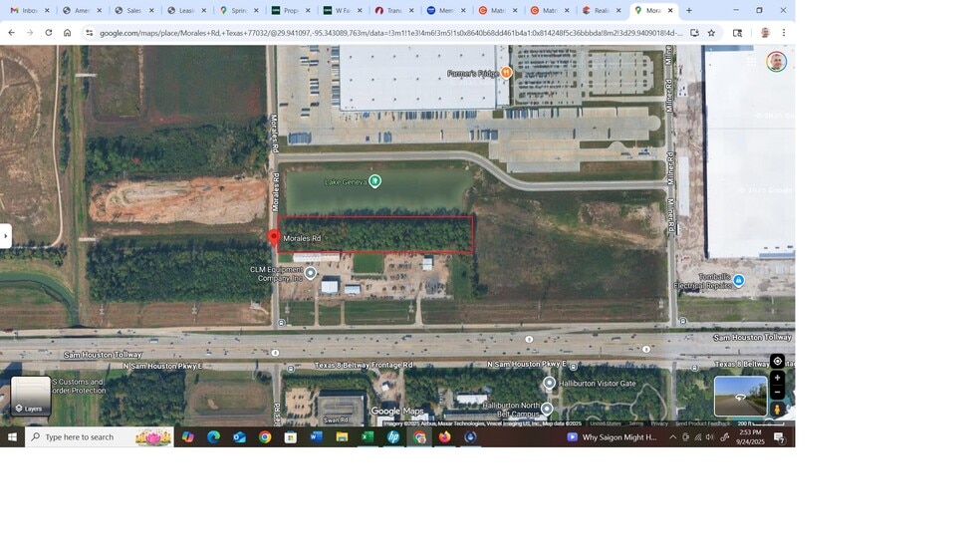Close the active Morales Rd tab
The height and width of the screenshot is (560, 980).
tap(670, 11)
